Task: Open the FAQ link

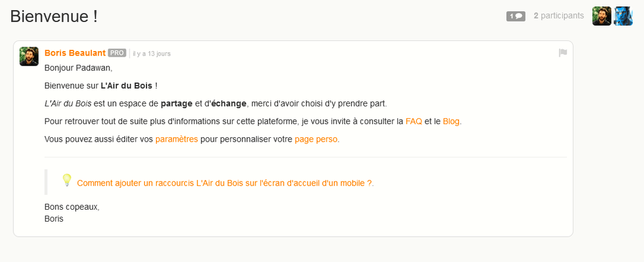Action: click(414, 122)
